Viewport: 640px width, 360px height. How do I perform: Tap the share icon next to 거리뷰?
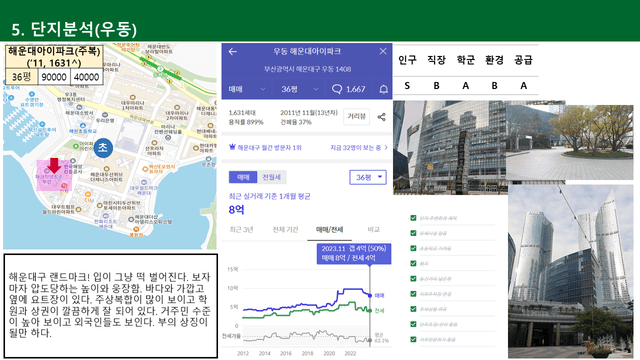tap(382, 117)
